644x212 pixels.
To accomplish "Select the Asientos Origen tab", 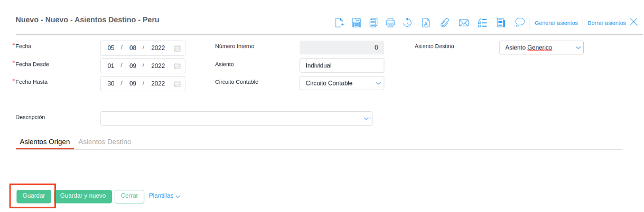I will (x=45, y=142).
